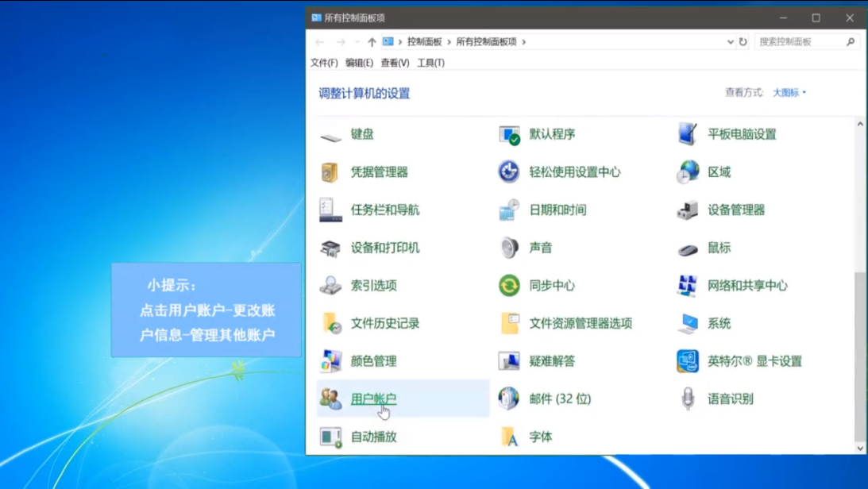Go forward with the forward arrow
868x489 pixels.
[341, 41]
